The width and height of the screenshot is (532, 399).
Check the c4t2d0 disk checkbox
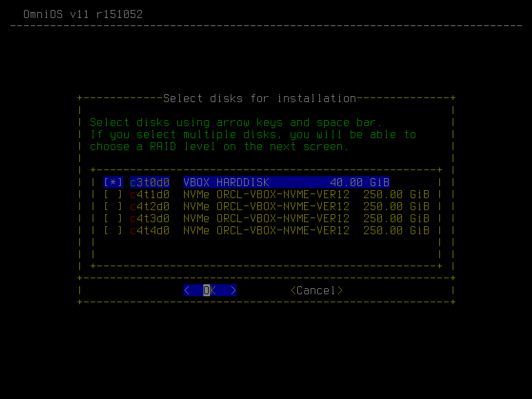point(113,206)
